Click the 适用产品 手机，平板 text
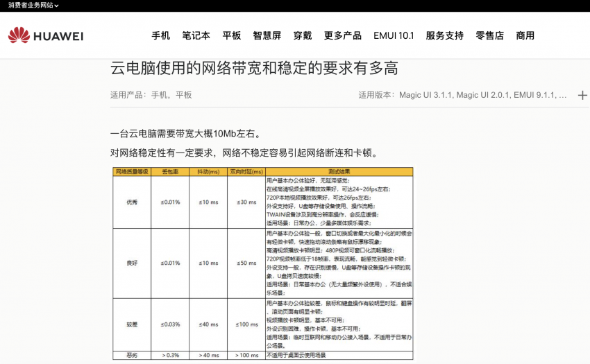The image size is (590, 364). tap(151, 95)
